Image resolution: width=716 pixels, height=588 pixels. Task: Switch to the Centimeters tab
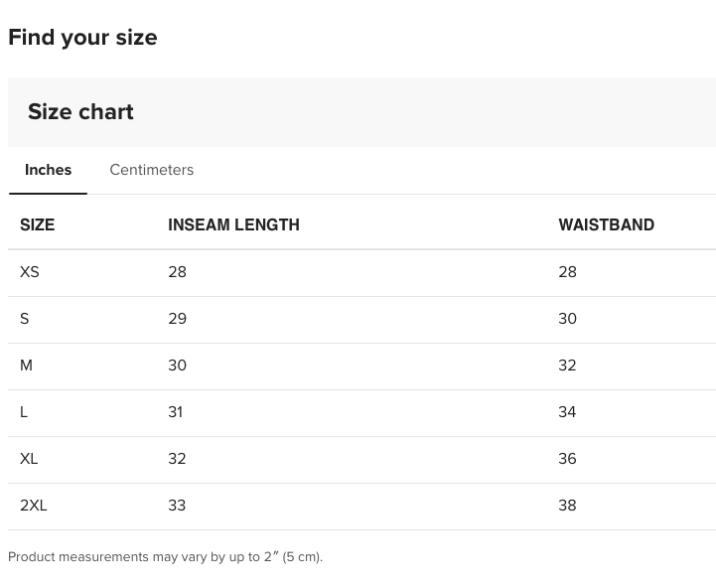click(151, 170)
